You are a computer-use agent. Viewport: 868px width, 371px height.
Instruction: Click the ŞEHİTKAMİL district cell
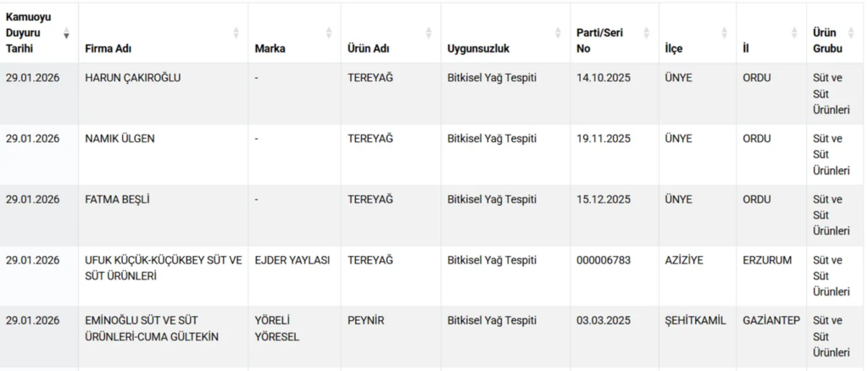point(696,321)
